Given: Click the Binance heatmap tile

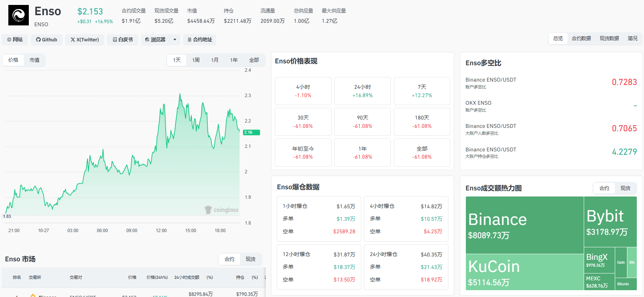Looking at the screenshot, I should point(525,225).
